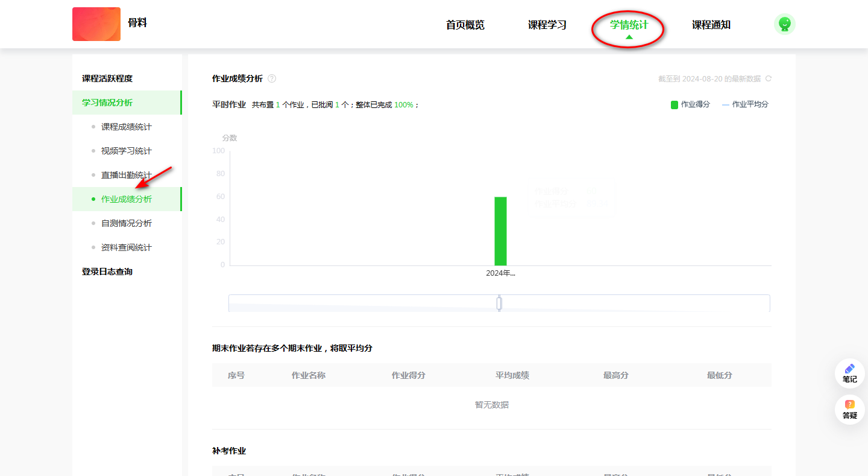Click the chart zoom slider handle
Image resolution: width=868 pixels, height=476 pixels.
(x=499, y=303)
